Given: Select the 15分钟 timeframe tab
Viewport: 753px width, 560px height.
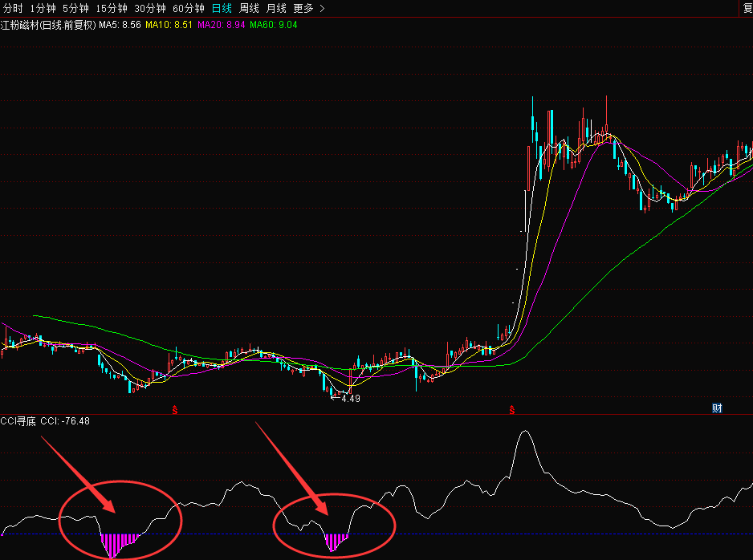Looking at the screenshot, I should pos(112,8).
